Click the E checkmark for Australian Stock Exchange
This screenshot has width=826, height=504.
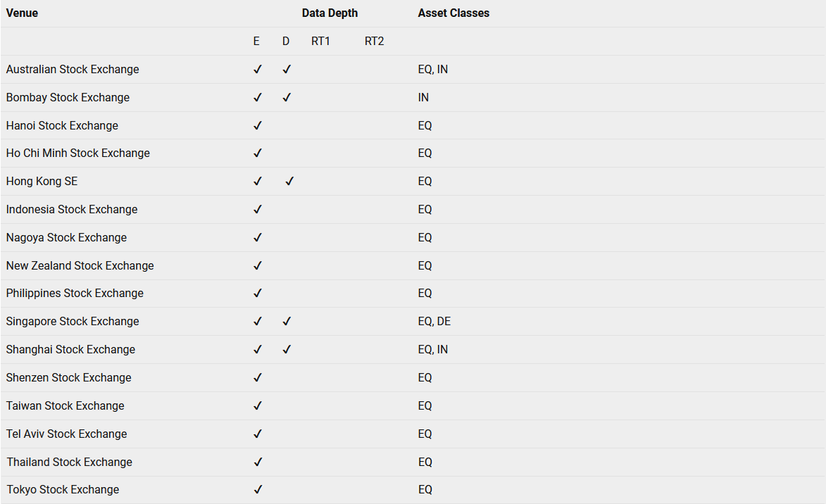click(258, 70)
